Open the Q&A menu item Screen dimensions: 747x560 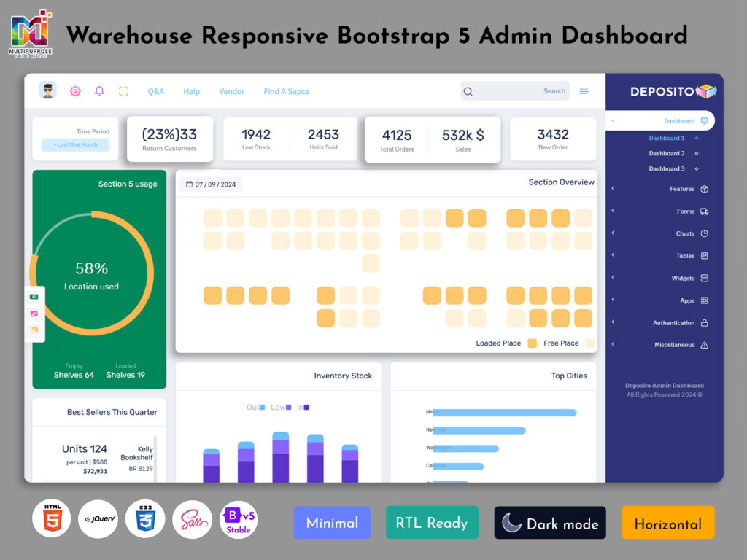point(155,91)
